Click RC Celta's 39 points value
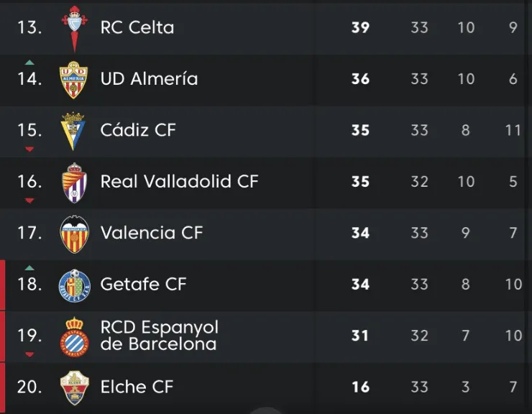This screenshot has width=532, height=414. (360, 28)
